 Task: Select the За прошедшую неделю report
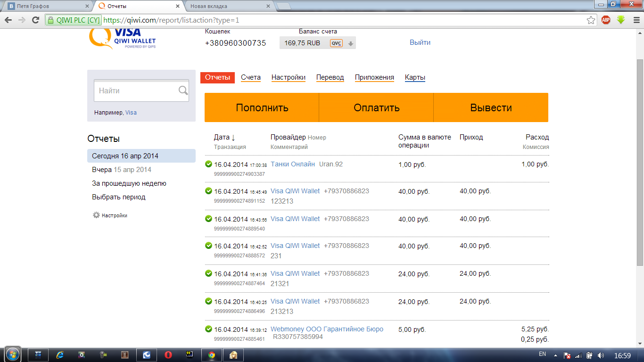[129, 183]
